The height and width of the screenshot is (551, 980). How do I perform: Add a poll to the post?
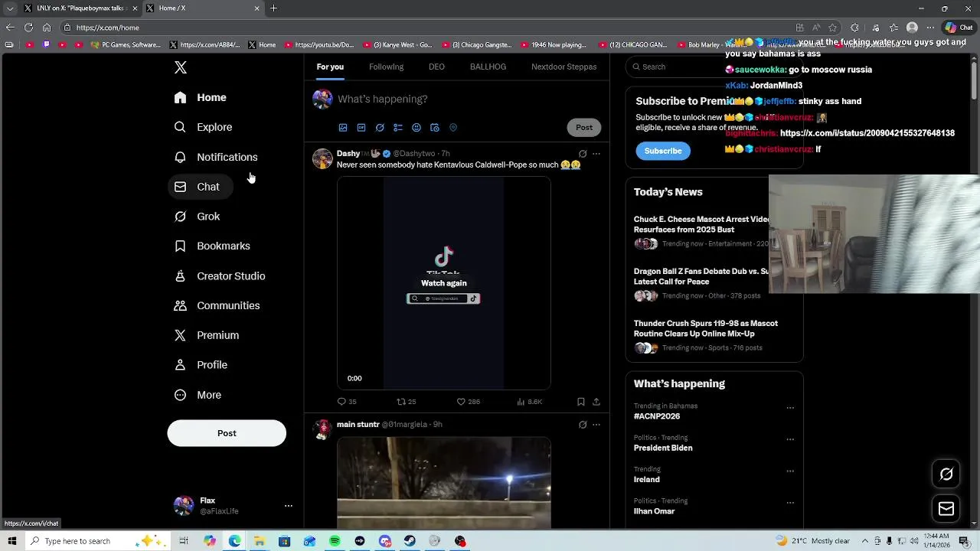click(398, 128)
